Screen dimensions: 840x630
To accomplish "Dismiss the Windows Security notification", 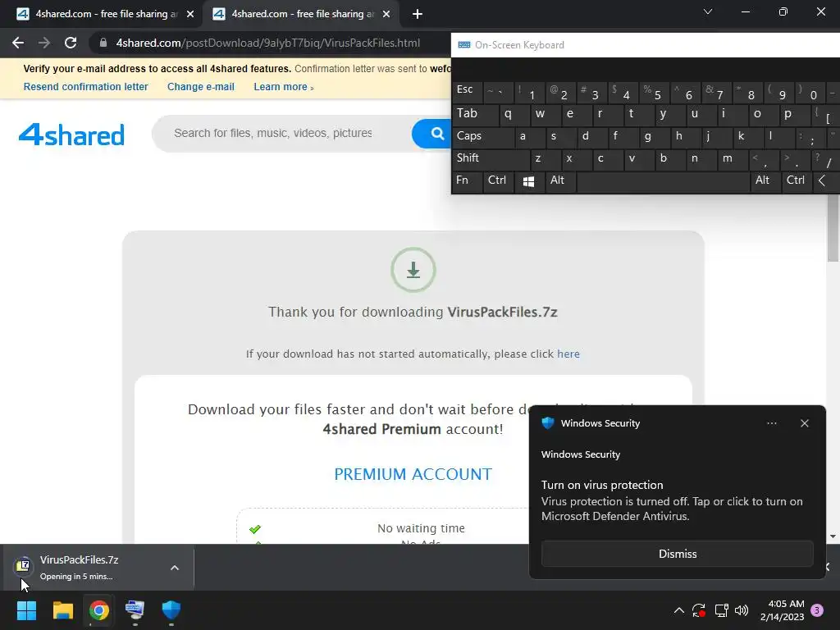I will tap(677, 554).
